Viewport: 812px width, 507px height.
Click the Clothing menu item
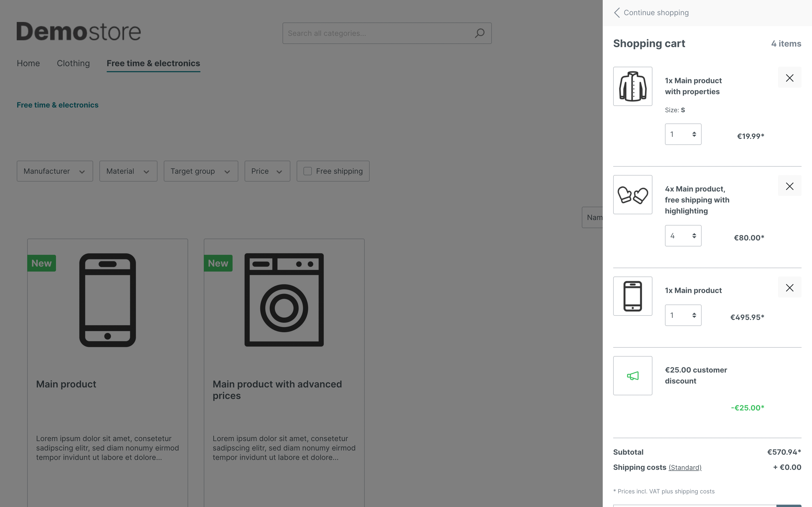click(73, 63)
